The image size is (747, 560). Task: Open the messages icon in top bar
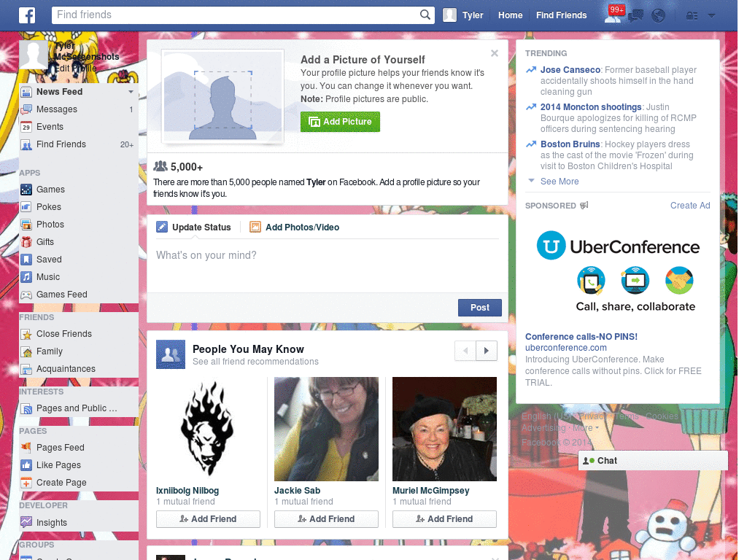635,16
